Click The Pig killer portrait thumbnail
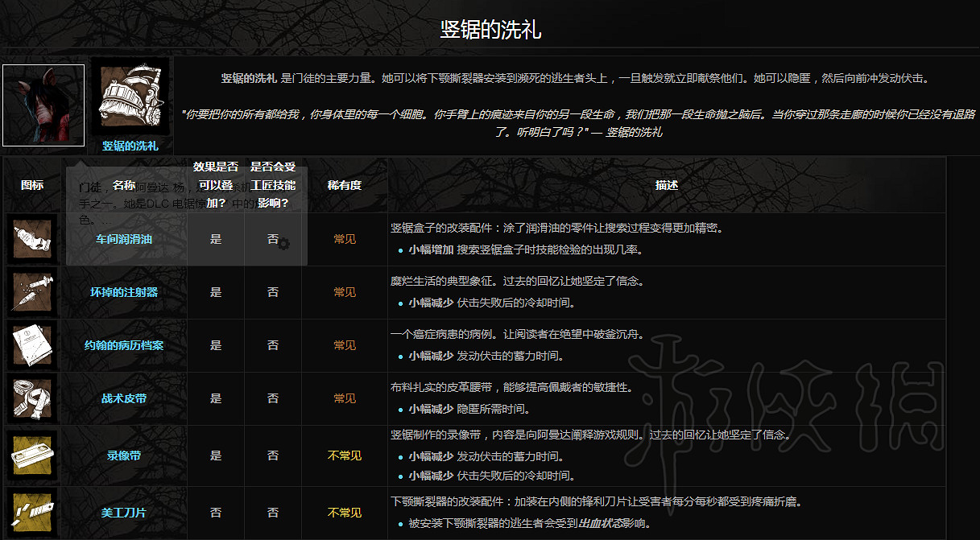The width and height of the screenshot is (980, 540). 43,105
